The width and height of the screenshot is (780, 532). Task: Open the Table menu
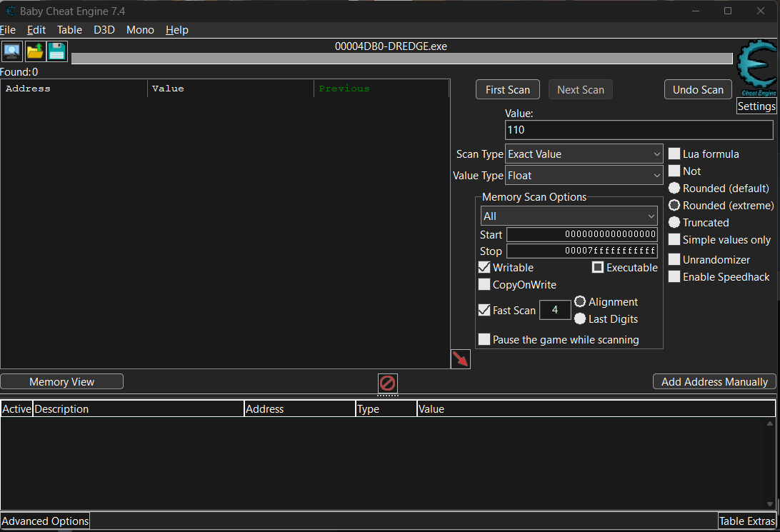70,30
